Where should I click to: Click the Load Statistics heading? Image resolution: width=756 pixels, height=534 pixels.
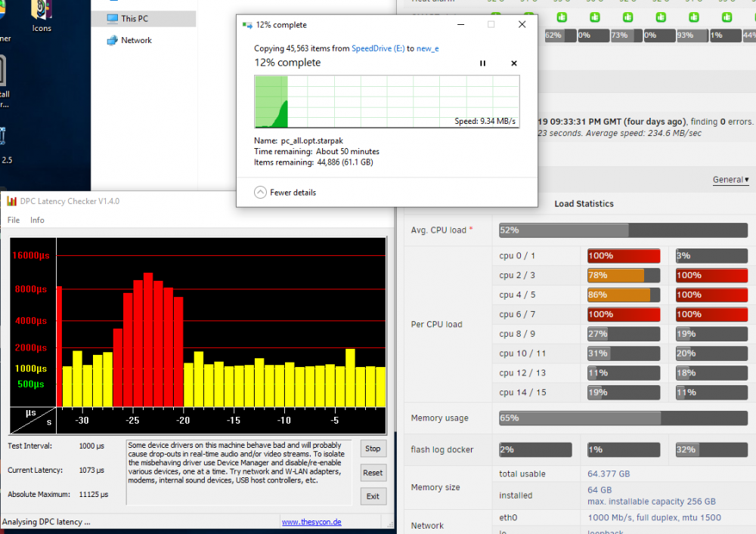click(584, 204)
